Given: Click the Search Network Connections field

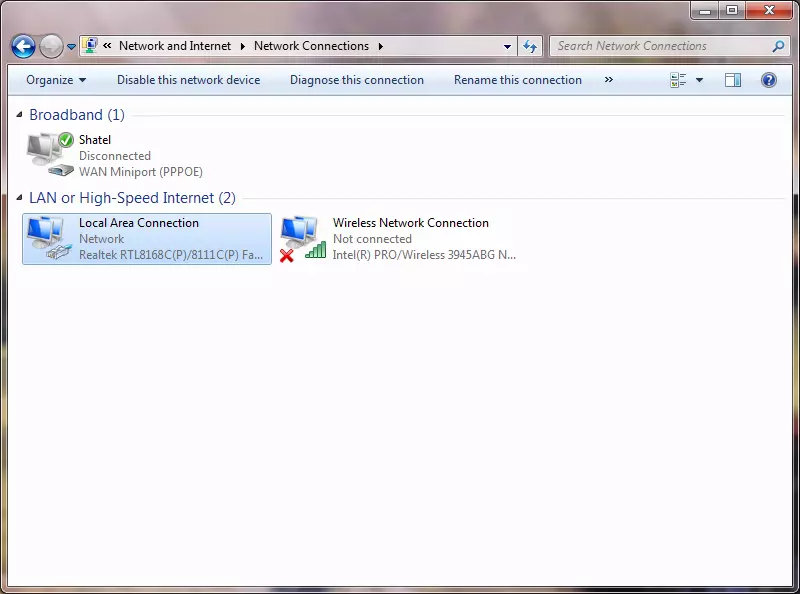Looking at the screenshot, I should (x=660, y=46).
